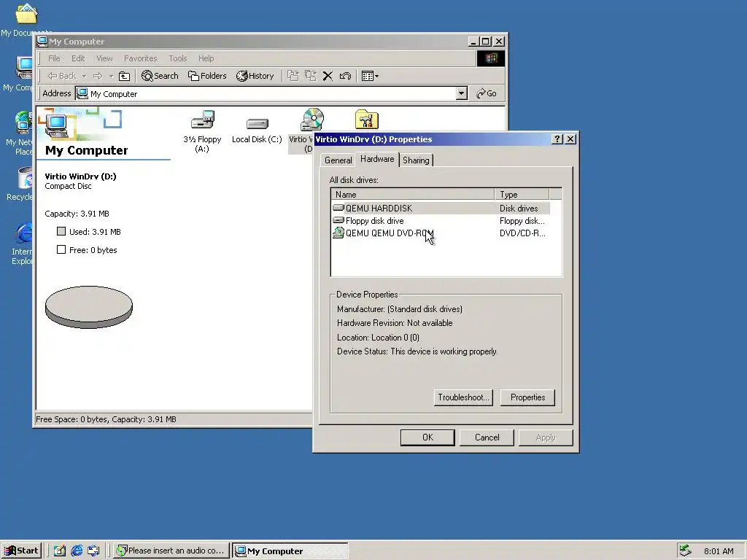Open the Views toolbar dropdown
The height and width of the screenshot is (560, 747).
[370, 76]
